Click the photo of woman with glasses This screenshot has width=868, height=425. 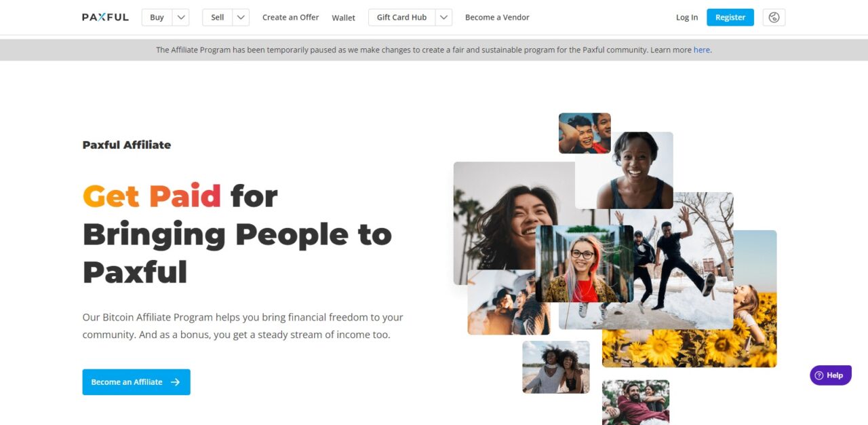click(585, 263)
